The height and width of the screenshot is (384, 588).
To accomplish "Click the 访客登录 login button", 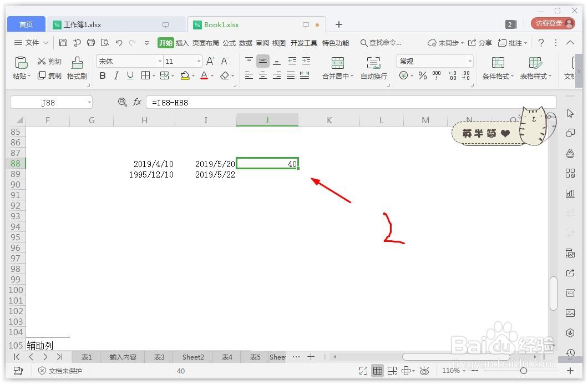I will [x=552, y=23].
